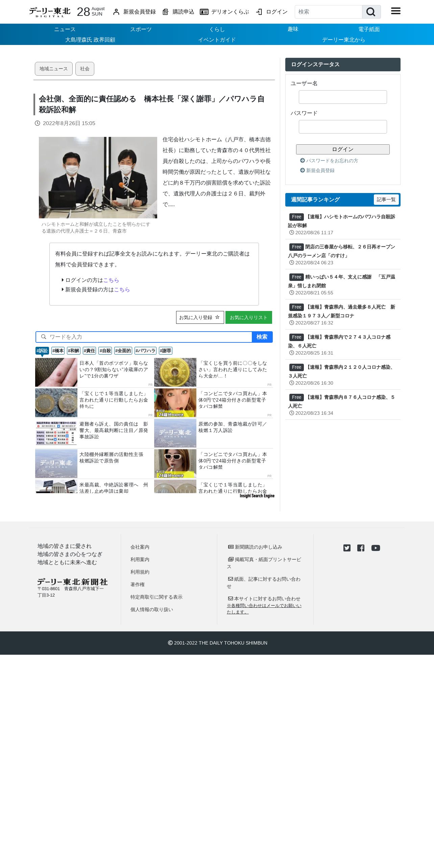
Task: Click こちら link for ログインの方
Action: pyautogui.click(x=111, y=280)
